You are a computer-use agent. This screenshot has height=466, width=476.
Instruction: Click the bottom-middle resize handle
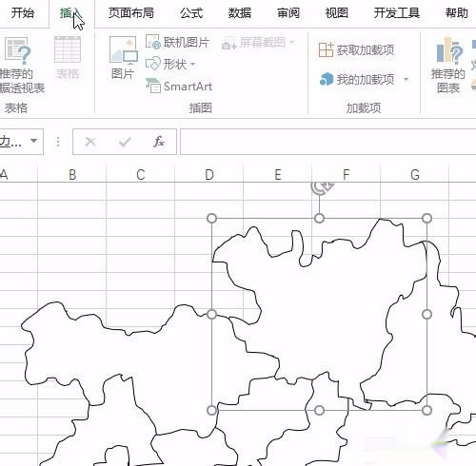click(319, 410)
